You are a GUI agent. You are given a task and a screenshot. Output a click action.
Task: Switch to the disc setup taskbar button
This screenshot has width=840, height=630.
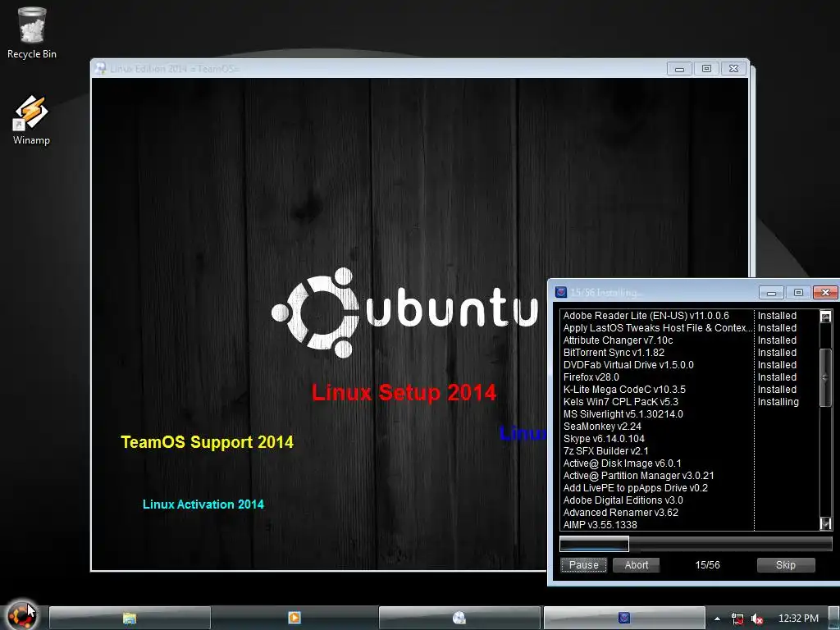click(459, 619)
